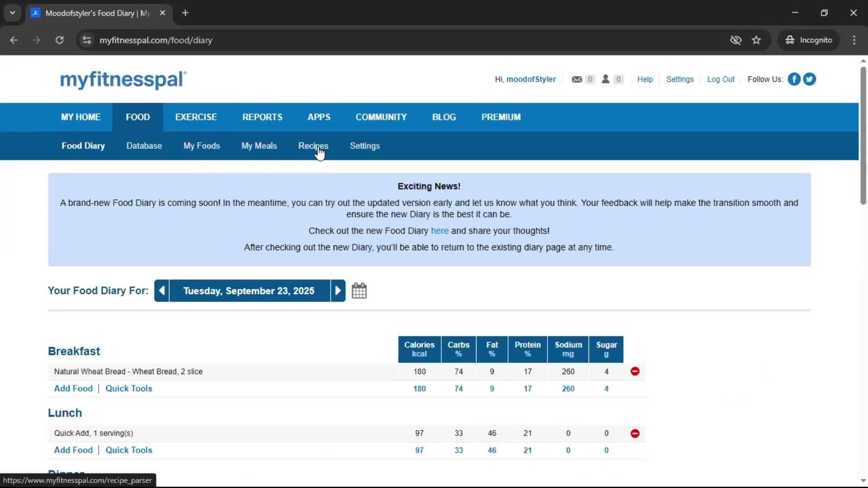Click the Fat % column header
The image size is (868, 488).
[492, 349]
